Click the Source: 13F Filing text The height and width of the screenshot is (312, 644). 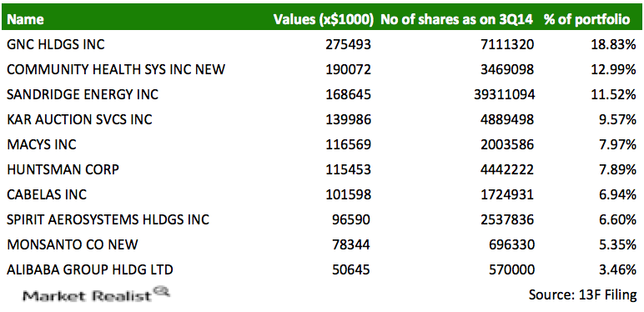tap(583, 294)
